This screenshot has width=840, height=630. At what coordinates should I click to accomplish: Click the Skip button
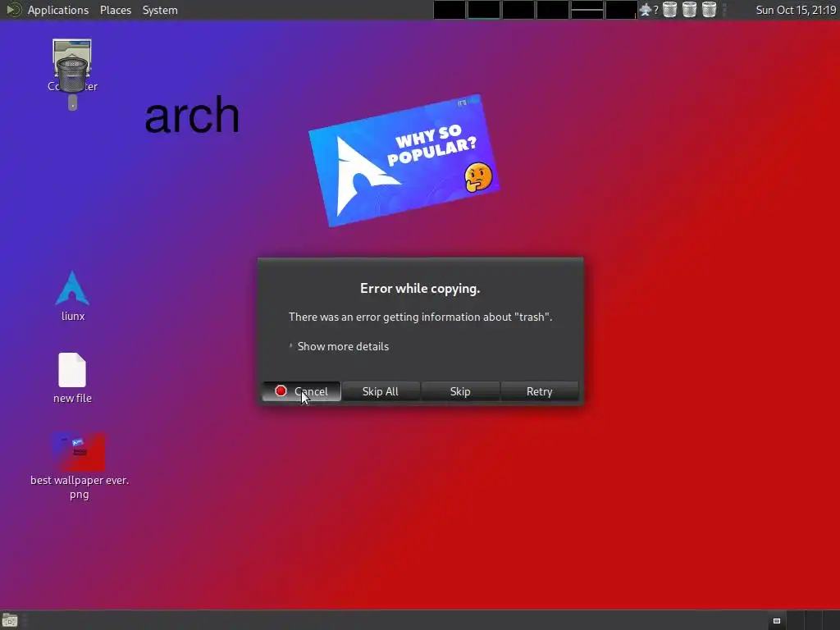click(x=460, y=391)
